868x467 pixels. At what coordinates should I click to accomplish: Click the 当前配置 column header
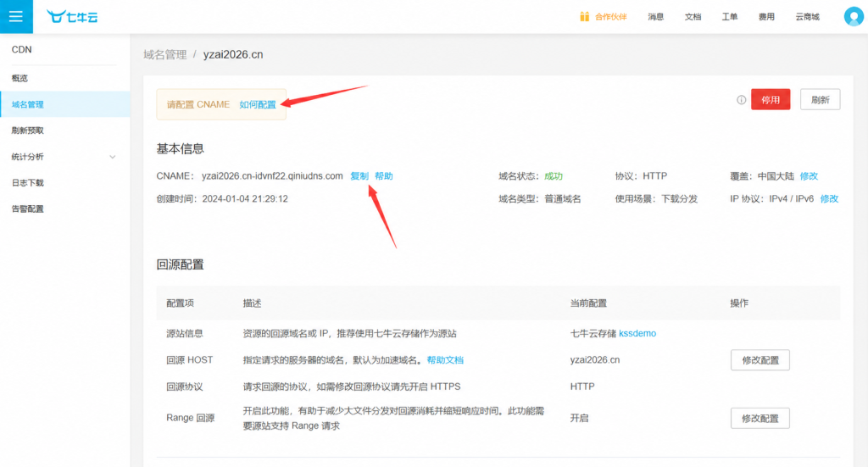588,303
